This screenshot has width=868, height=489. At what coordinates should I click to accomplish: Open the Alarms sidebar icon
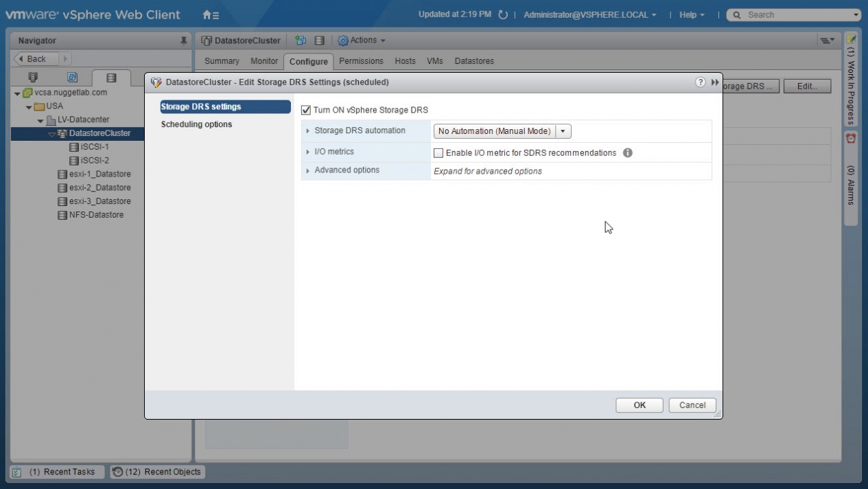tap(851, 138)
